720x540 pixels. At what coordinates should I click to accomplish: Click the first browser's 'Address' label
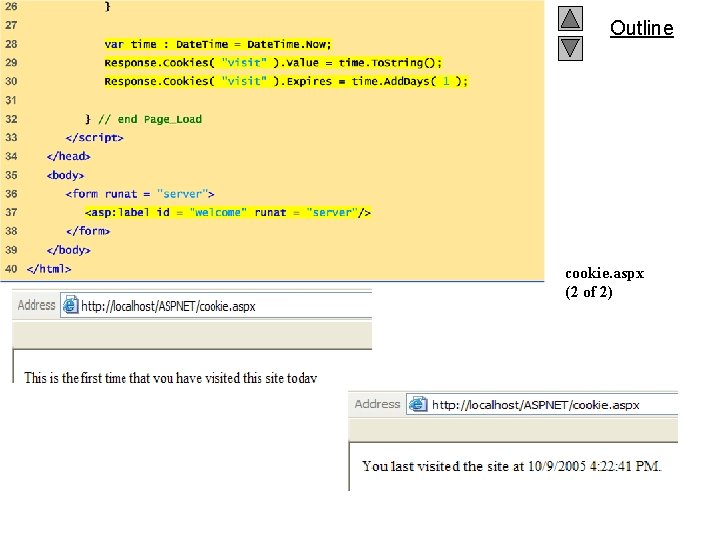[36, 305]
